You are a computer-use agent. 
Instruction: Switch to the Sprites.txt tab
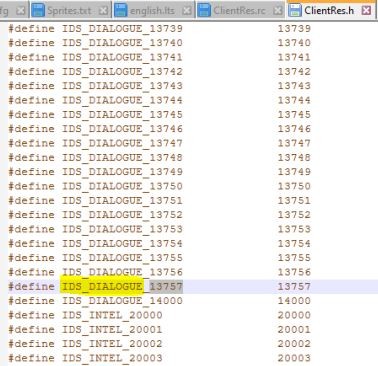pos(70,11)
